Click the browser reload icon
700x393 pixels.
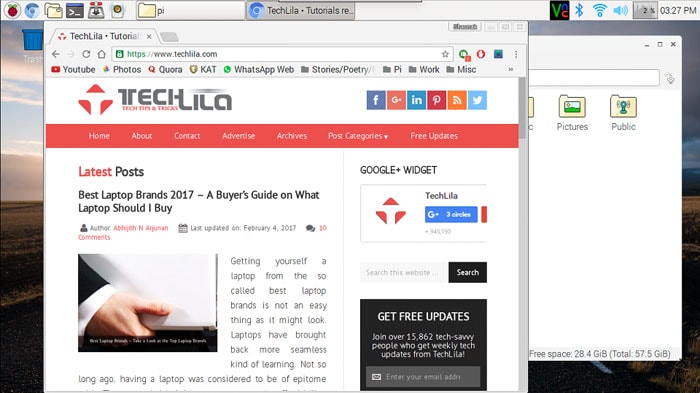(86, 54)
